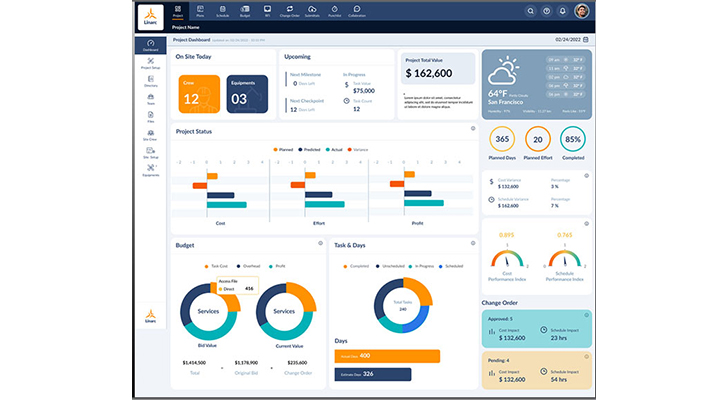Open Directory in the sidebar
The height and width of the screenshot is (400, 728).
pos(150,82)
